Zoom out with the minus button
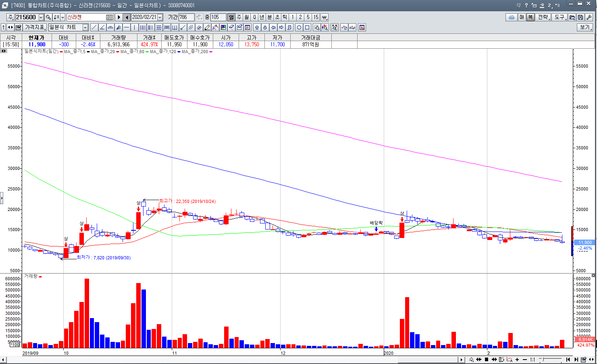The height and width of the screenshot is (364, 597). pos(525,360)
